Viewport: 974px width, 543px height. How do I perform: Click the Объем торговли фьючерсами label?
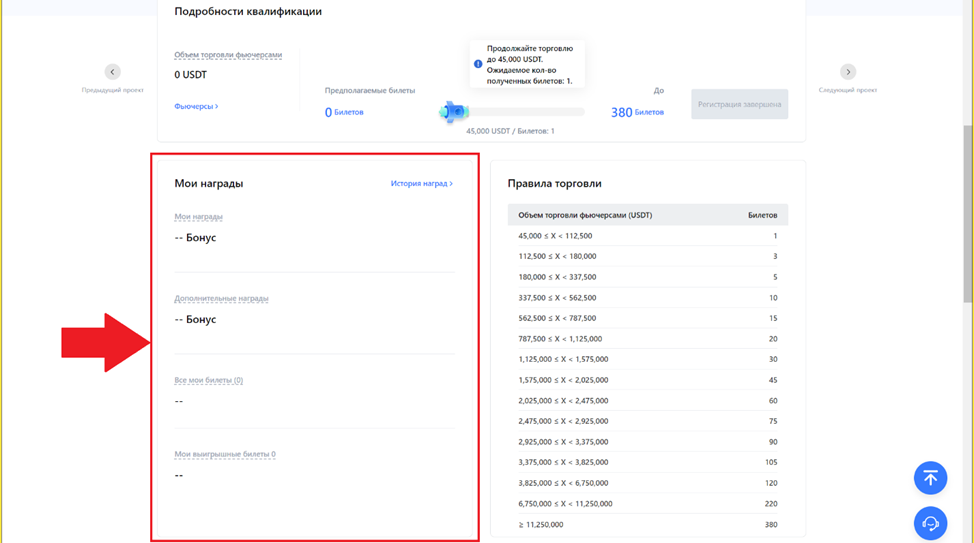pyautogui.click(x=228, y=55)
